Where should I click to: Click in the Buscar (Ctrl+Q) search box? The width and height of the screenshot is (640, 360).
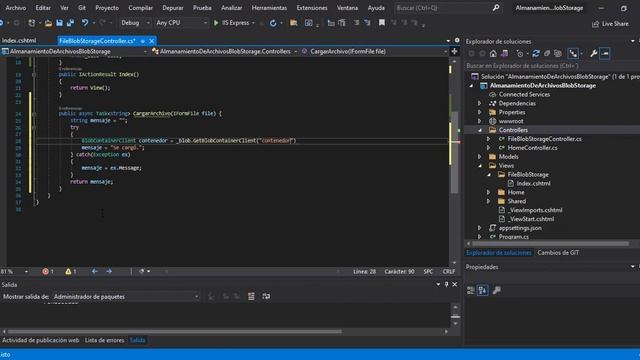click(447, 8)
